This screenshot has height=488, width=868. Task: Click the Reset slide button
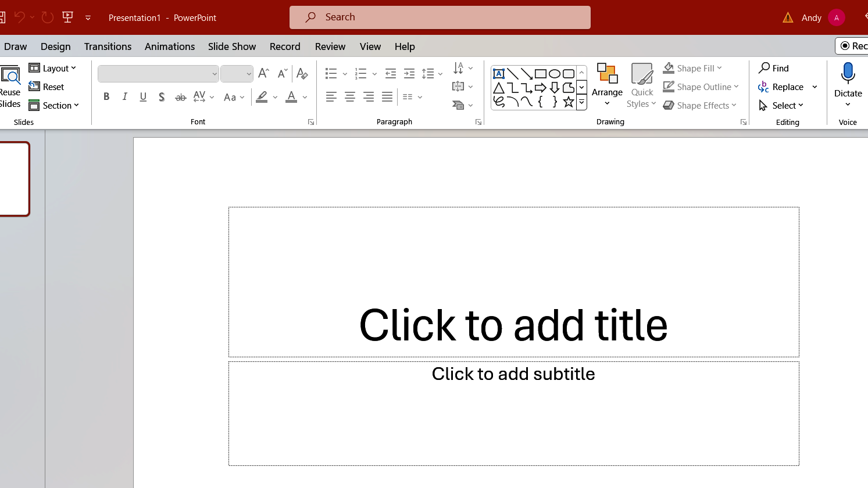(x=47, y=87)
